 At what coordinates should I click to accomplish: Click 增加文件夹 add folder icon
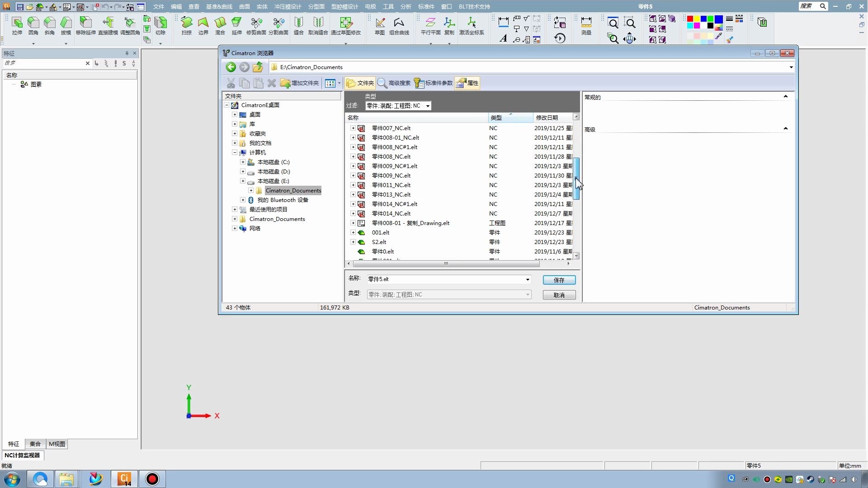[x=299, y=83]
